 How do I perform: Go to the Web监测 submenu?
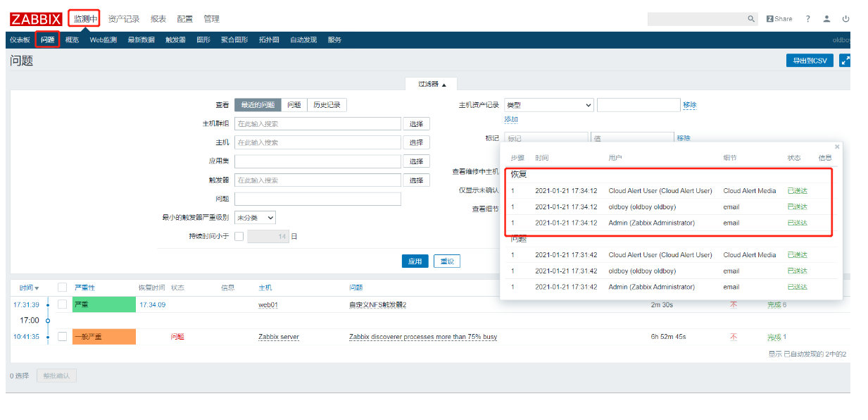(x=103, y=40)
